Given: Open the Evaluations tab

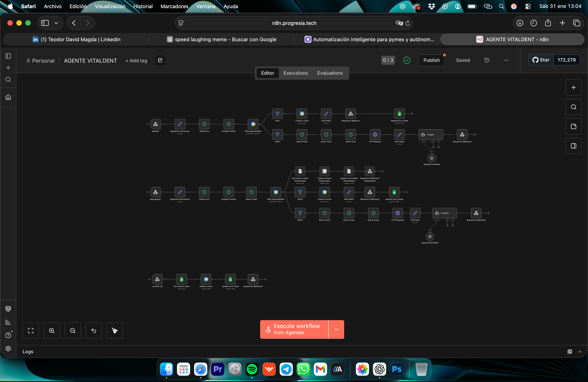Looking at the screenshot, I should point(330,73).
